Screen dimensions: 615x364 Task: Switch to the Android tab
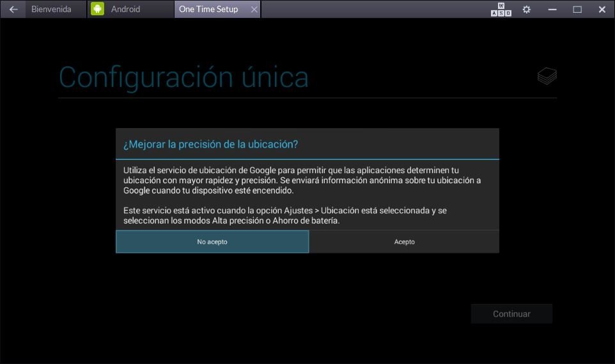pos(130,9)
